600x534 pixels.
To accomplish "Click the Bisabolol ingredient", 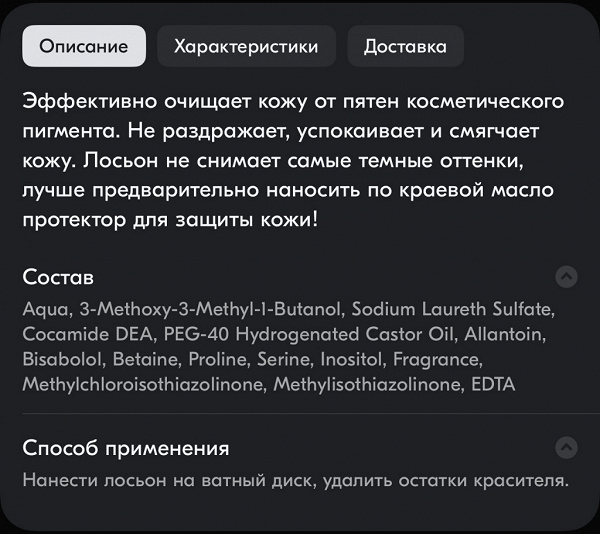I will (62, 359).
